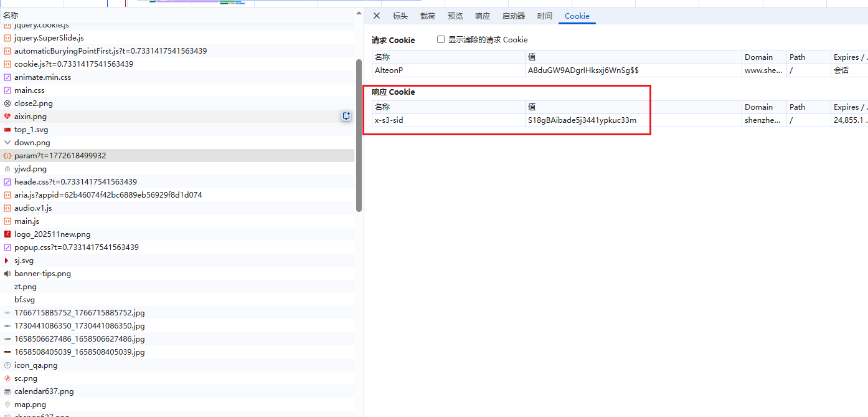
Task: Click the script icon beside cookie.js
Action: (x=7, y=64)
